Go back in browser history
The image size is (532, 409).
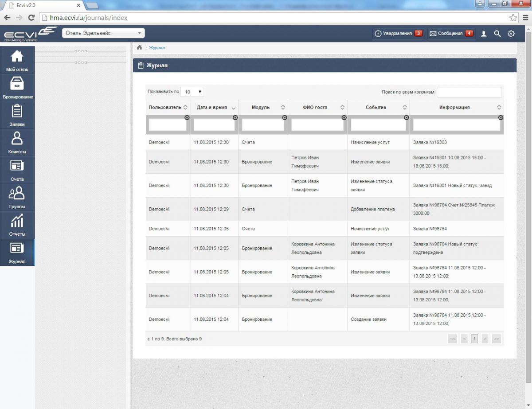[8, 18]
